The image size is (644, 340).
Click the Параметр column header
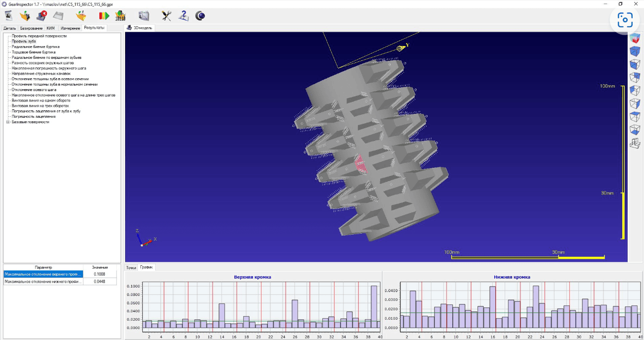point(43,267)
